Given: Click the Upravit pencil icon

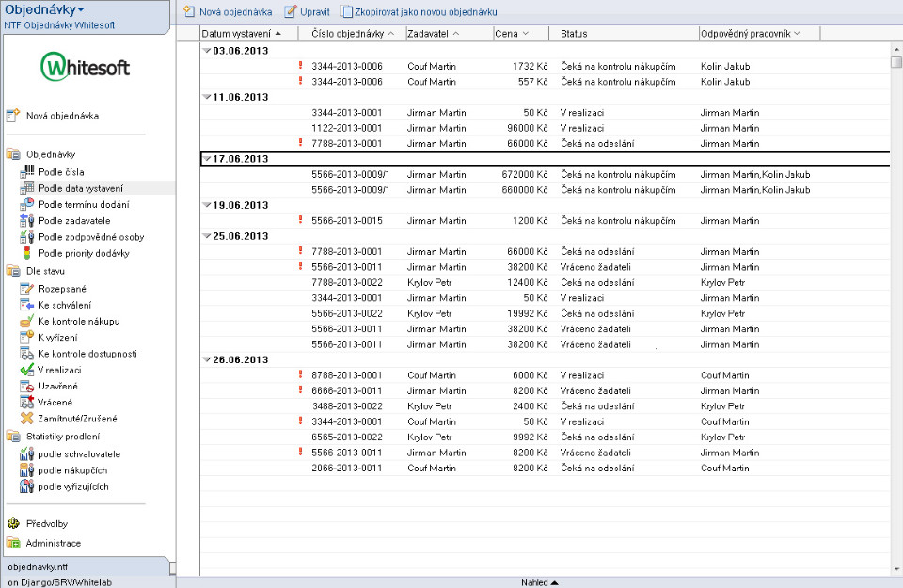Looking at the screenshot, I should (x=291, y=12).
